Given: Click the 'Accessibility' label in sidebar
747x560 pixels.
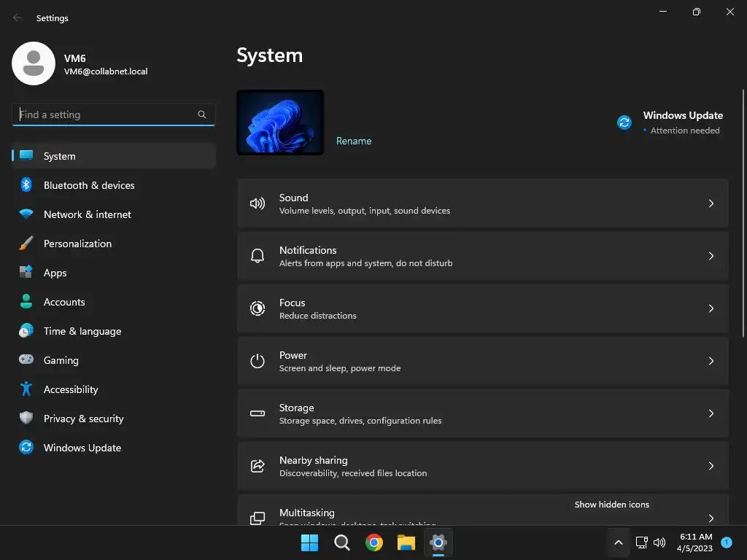Looking at the screenshot, I should point(71,389).
